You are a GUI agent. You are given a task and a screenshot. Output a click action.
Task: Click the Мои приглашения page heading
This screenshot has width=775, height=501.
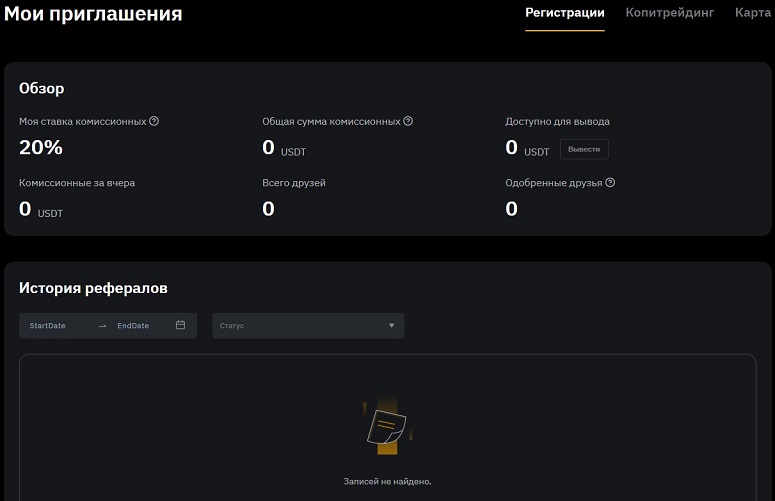[93, 14]
